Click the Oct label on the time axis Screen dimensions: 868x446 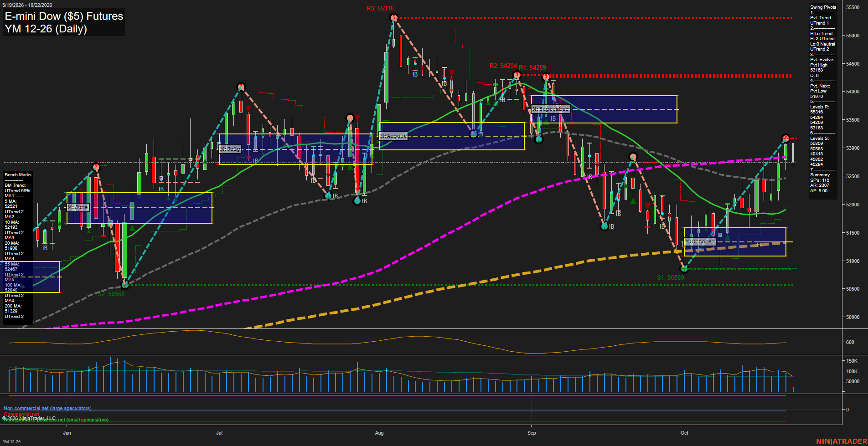coord(684,433)
